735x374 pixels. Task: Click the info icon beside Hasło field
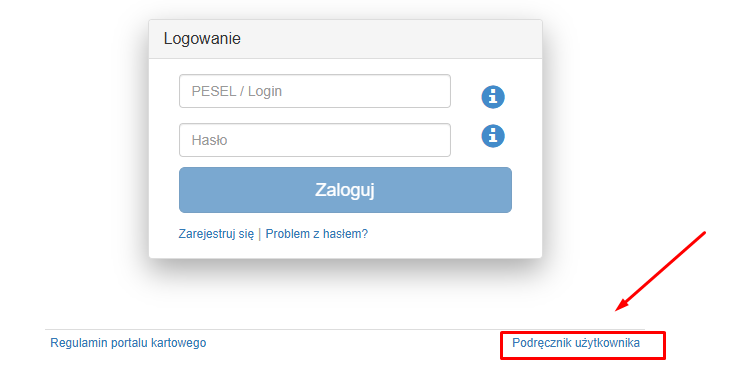click(x=493, y=136)
